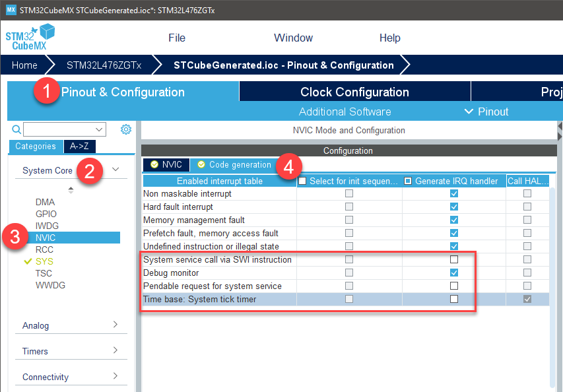Select WWDG in System Core list
563x392 pixels.
pyautogui.click(x=50, y=285)
